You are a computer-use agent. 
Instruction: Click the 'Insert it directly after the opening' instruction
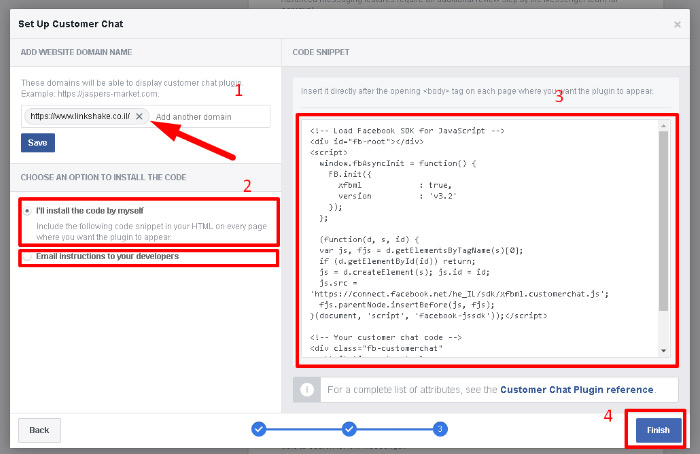pos(477,91)
